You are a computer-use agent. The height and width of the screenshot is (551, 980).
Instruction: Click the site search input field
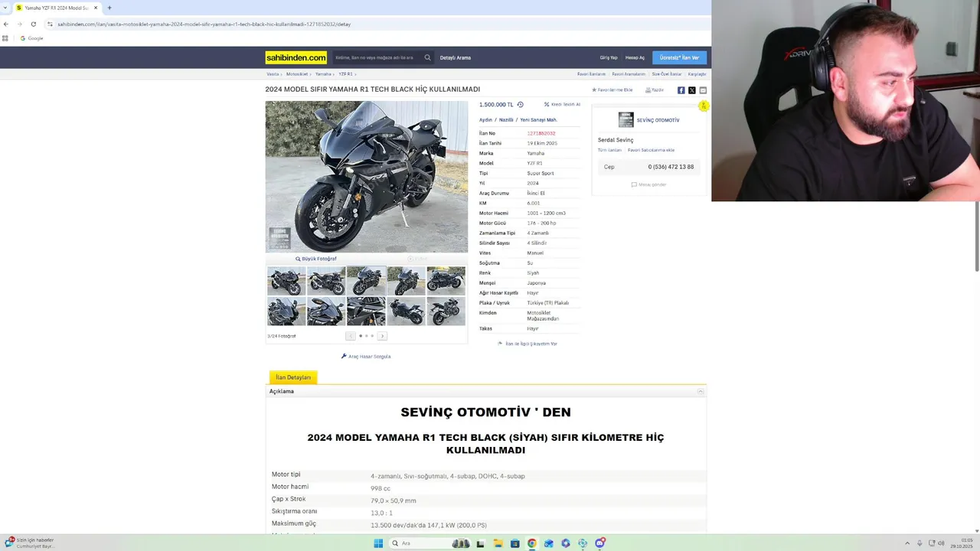375,57
